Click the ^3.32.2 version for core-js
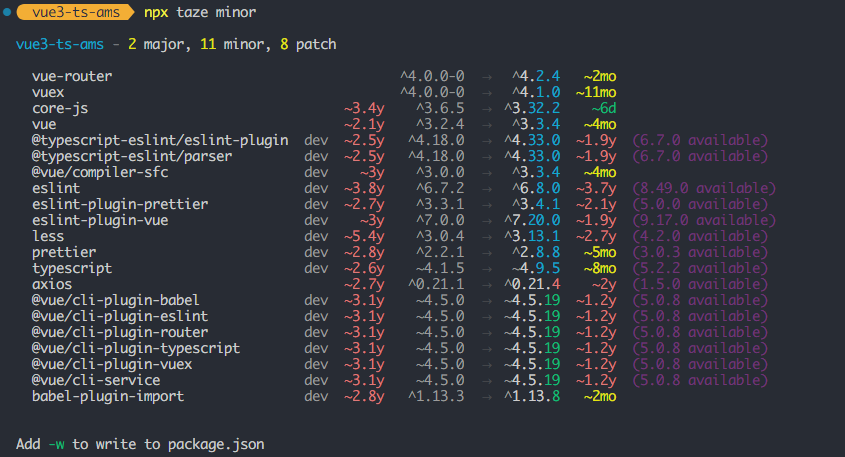 point(532,108)
